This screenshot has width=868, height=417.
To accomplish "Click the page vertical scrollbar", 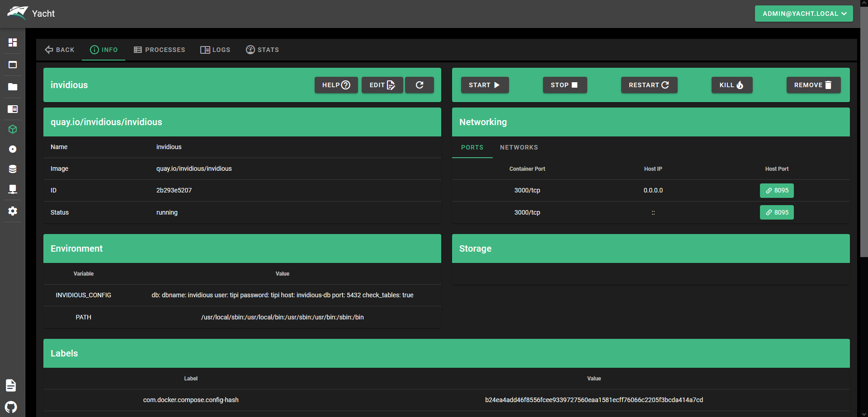I will [863, 136].
